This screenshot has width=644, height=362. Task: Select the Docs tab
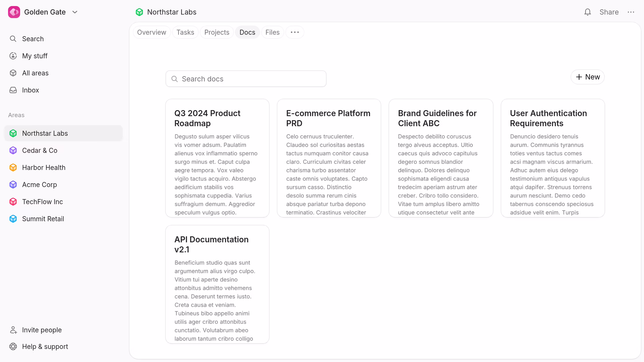pyautogui.click(x=248, y=32)
